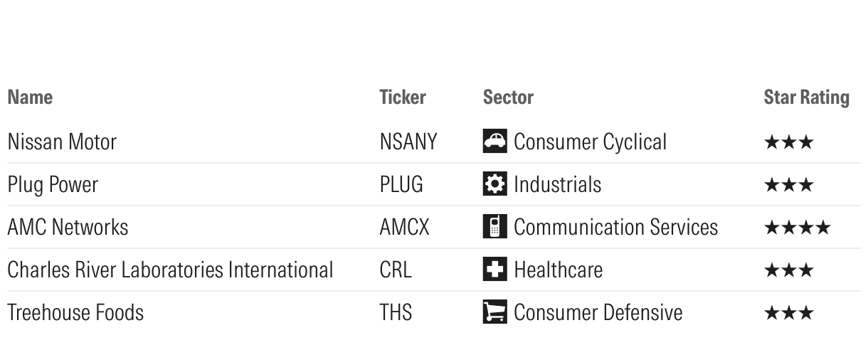The width and height of the screenshot is (868, 340).
Task: Sort by the Star Rating header
Action: pos(806,97)
